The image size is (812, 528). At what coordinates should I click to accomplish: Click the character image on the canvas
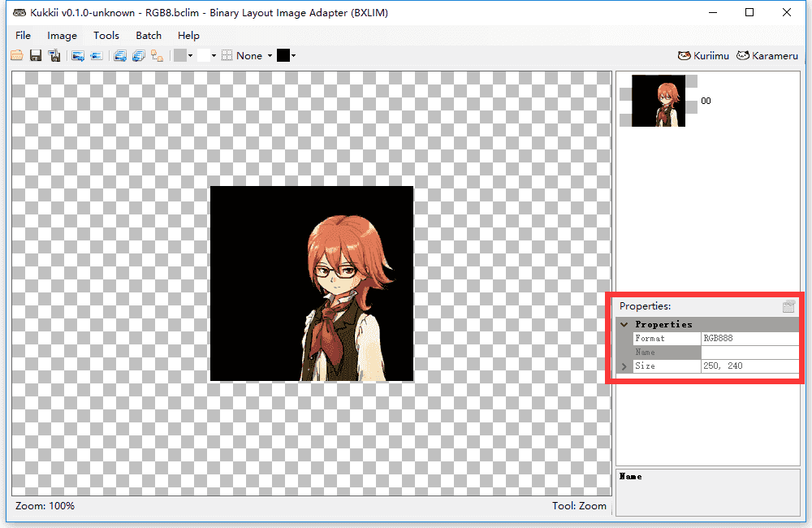pos(312,284)
